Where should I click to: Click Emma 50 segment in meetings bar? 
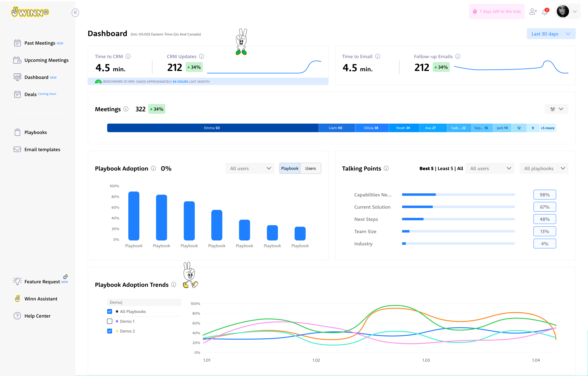[212, 128]
